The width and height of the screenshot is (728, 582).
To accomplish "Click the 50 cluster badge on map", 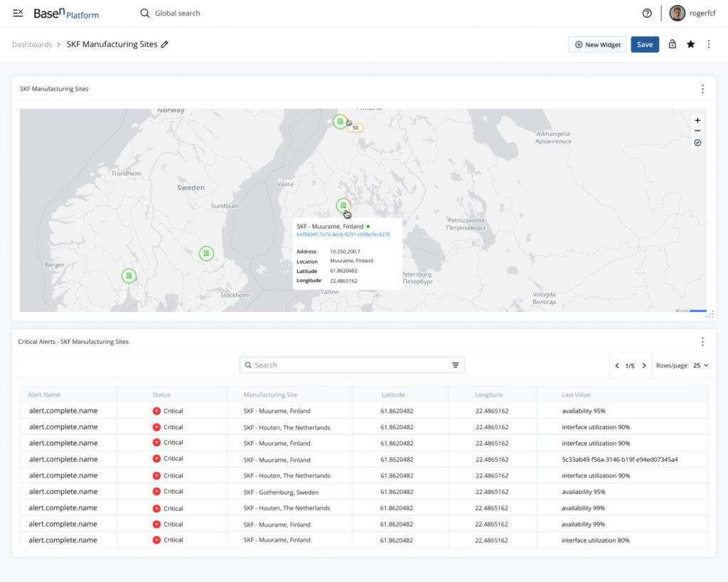I will (355, 128).
